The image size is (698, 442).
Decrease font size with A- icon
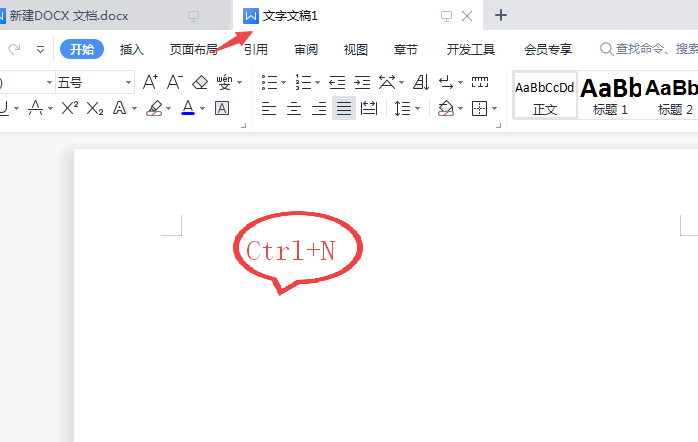click(x=174, y=82)
